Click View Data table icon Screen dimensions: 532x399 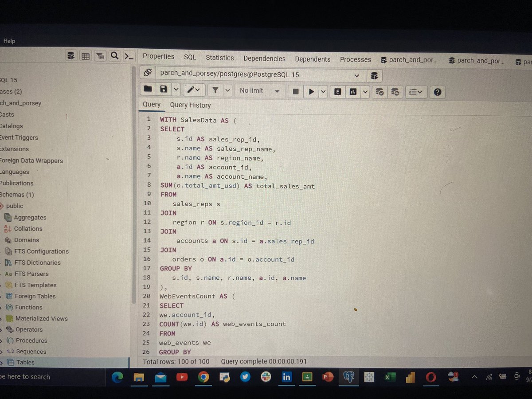click(86, 56)
